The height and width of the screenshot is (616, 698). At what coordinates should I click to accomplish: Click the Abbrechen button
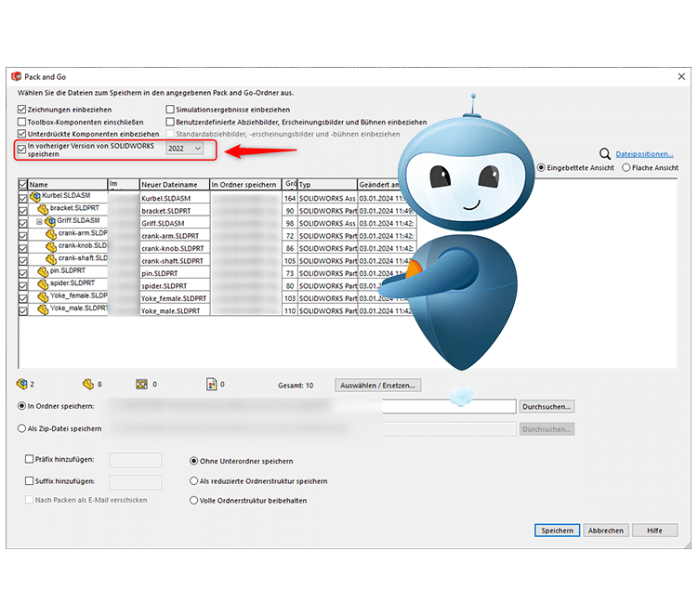[x=606, y=531]
